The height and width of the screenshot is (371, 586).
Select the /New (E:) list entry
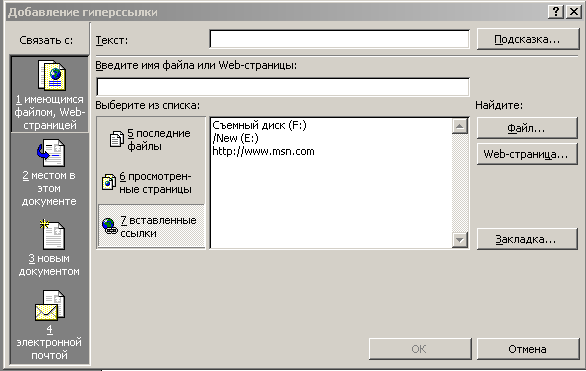[235, 138]
